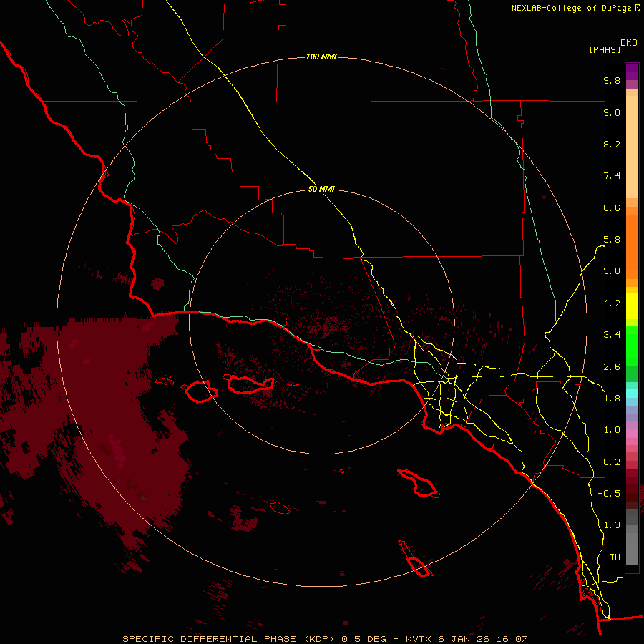Pick the cyan color bar segment
Viewport: 644px width, 644px height.
coord(632,394)
